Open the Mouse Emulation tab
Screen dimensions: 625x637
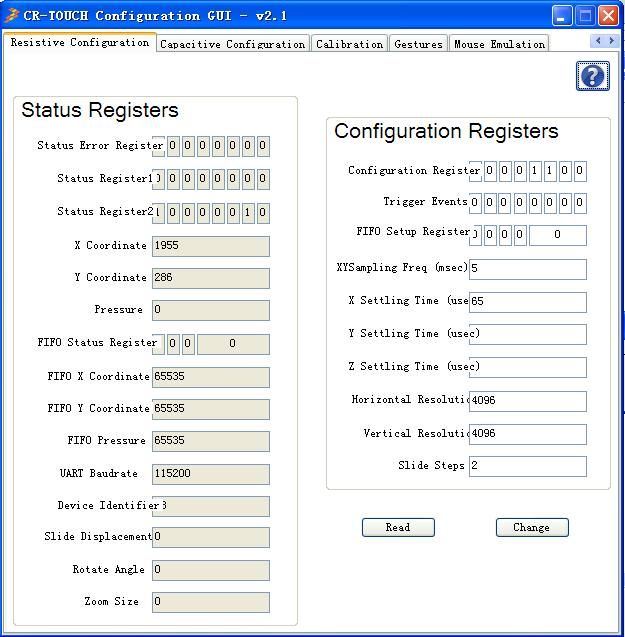pos(499,44)
